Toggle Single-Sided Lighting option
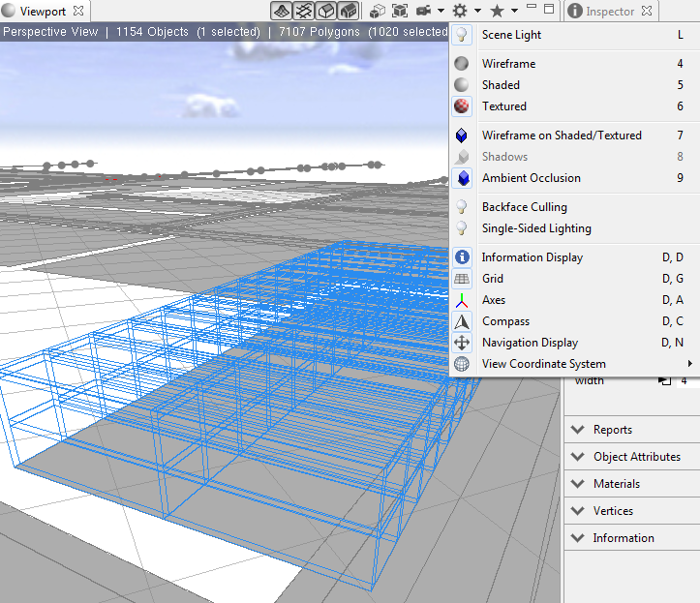 click(x=574, y=228)
